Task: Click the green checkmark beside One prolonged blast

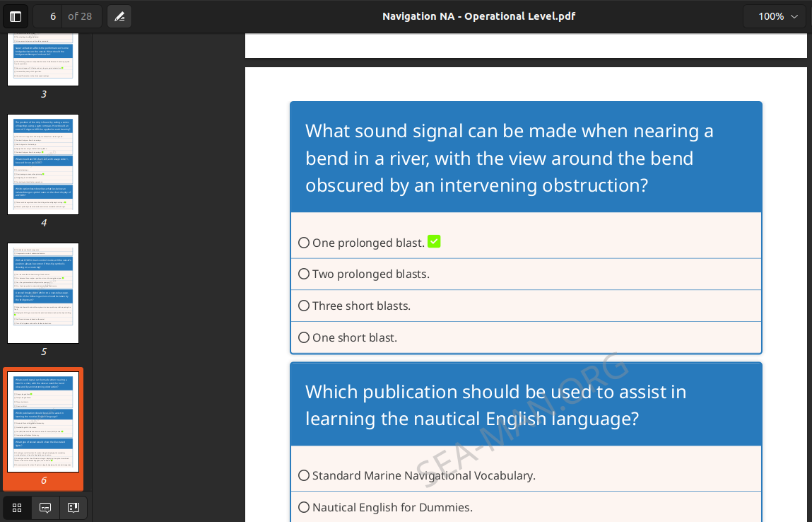Action: (434, 242)
